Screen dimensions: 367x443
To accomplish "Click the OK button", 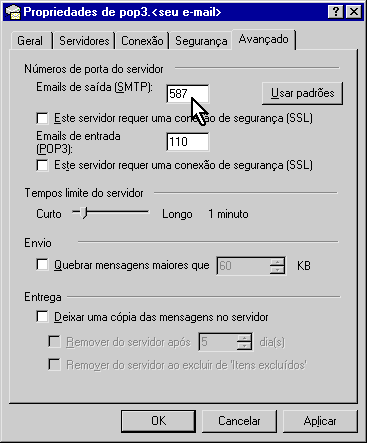I will 158,421.
